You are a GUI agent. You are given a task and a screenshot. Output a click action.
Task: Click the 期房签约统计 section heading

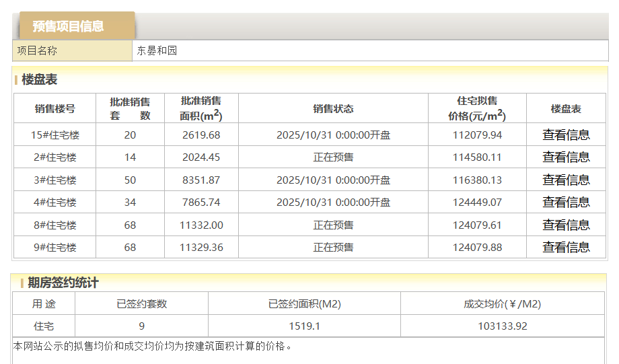point(63,283)
